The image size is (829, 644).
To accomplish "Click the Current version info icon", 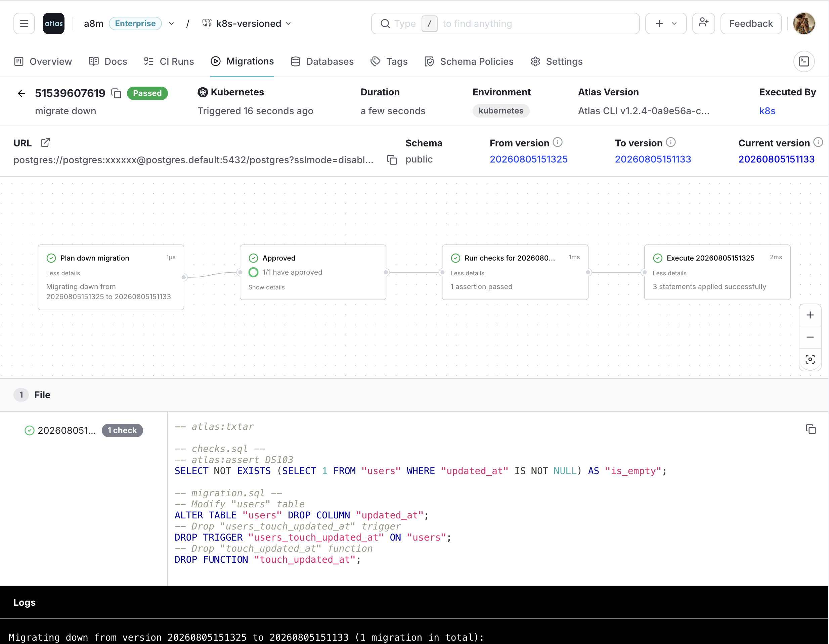I will [818, 142].
